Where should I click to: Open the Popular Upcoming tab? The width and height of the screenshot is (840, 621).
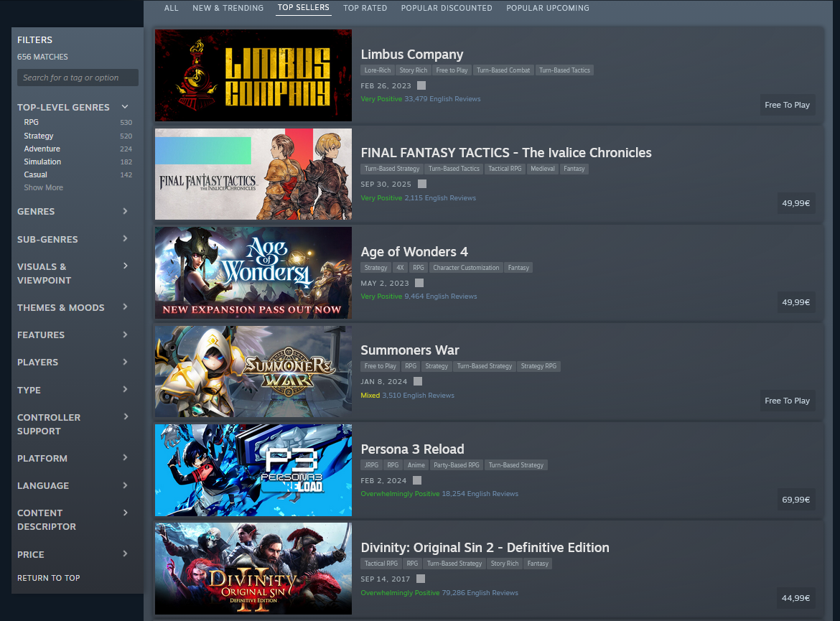(x=548, y=8)
